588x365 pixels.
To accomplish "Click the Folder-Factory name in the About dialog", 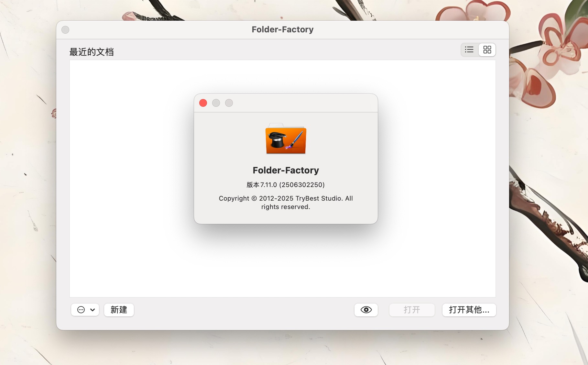I will tap(286, 170).
